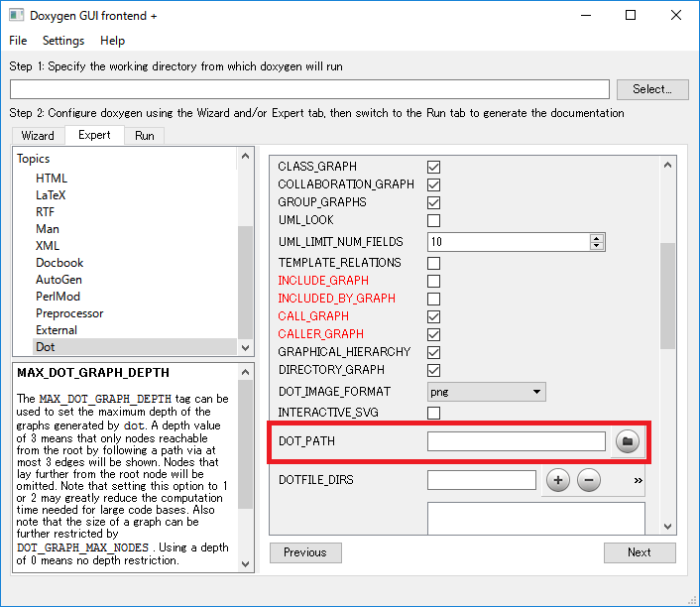The image size is (700, 607).
Task: Disable the GROUP_GRAPHS checkbox
Action: [433, 202]
